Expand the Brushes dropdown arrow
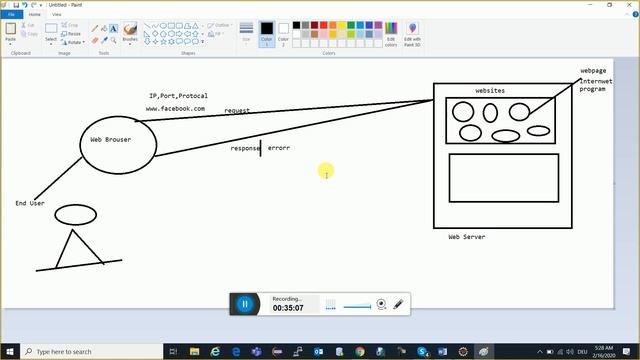Image resolution: width=640 pixels, height=360 pixels. tap(130, 44)
